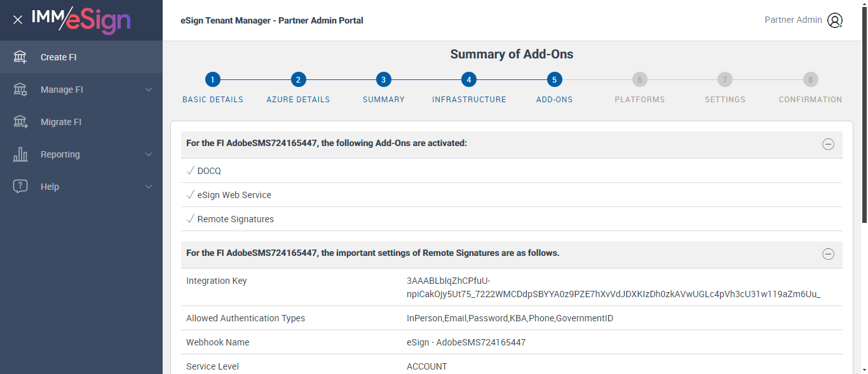Go to step 2 Azure Details
The width and height of the screenshot is (868, 374).
point(298,80)
